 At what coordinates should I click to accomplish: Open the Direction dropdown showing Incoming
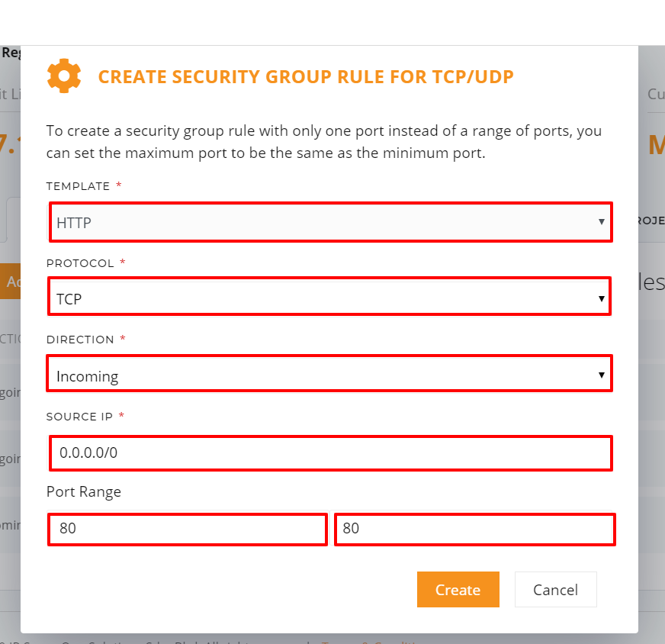(329, 373)
